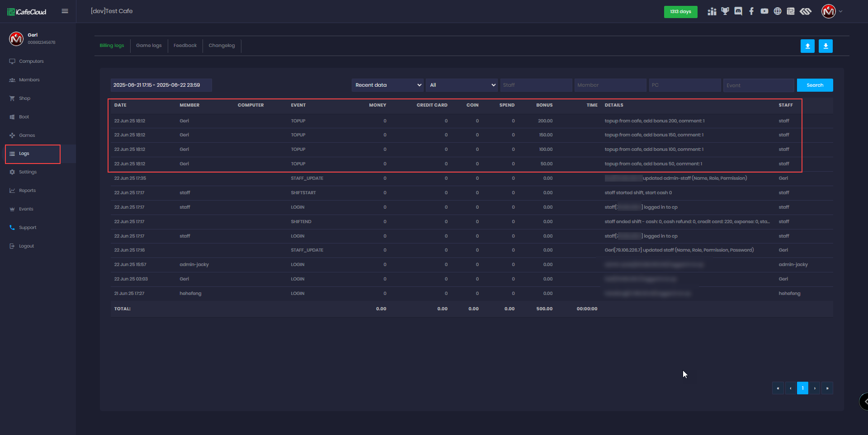Click the trophy icon in header

[x=725, y=11]
